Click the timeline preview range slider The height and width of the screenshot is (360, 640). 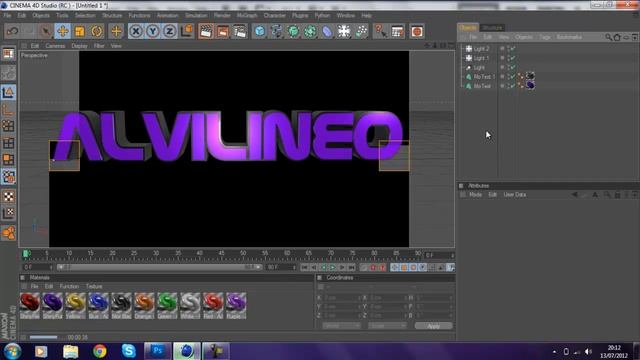159,267
